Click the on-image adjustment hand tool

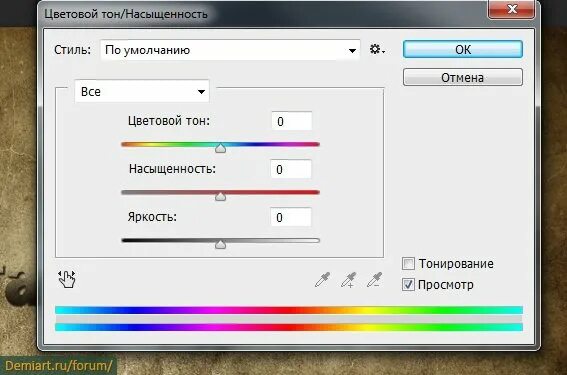[67, 279]
